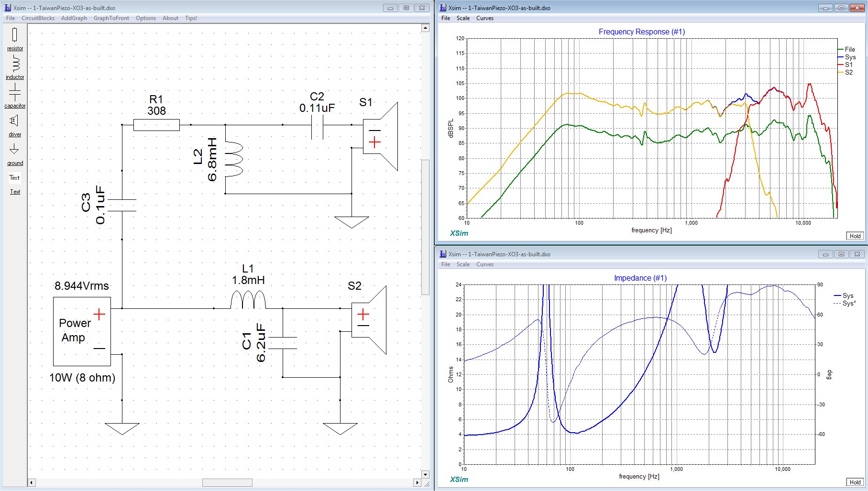Click the 0.11uF value of C2

pos(317,108)
